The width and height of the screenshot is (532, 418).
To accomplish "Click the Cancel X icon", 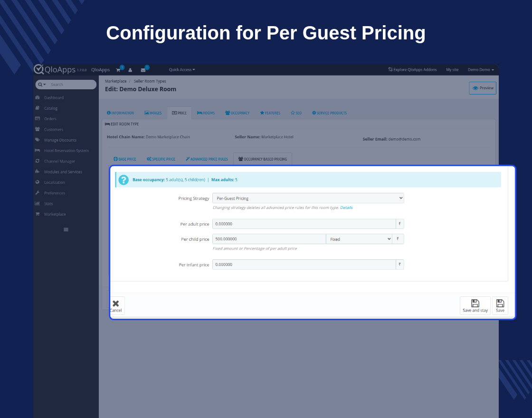I will click(116, 304).
